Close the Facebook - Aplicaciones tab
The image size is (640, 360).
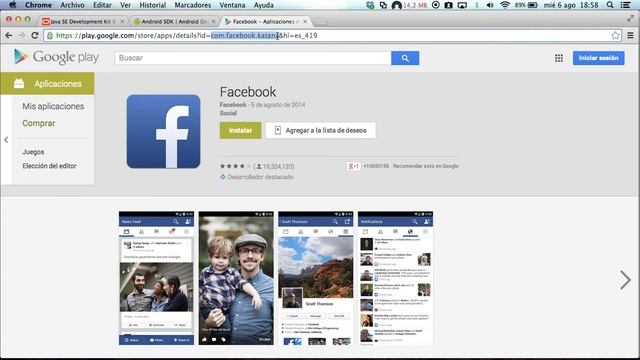pos(305,21)
